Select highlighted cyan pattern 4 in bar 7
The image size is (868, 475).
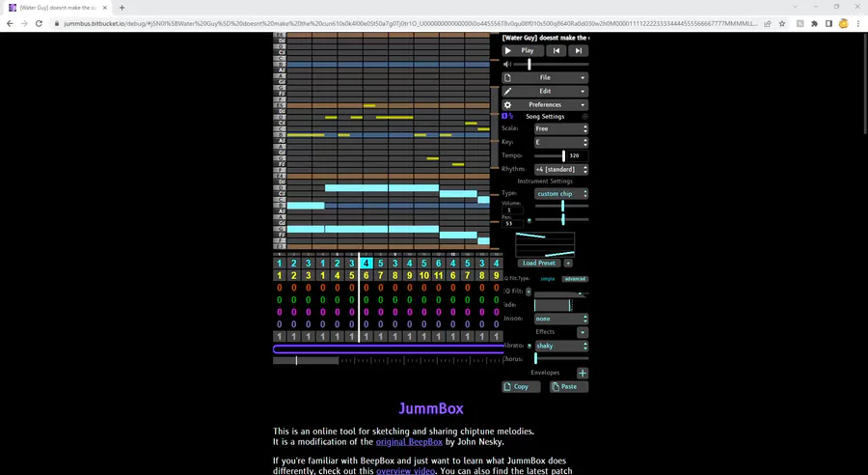pyautogui.click(x=366, y=264)
